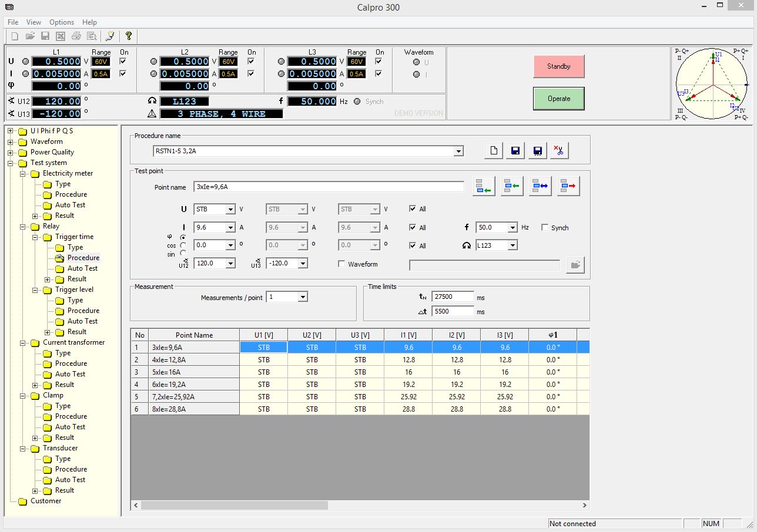Viewport: 757px width, 532px height.
Task: Click the tN time limit field
Action: (453, 297)
